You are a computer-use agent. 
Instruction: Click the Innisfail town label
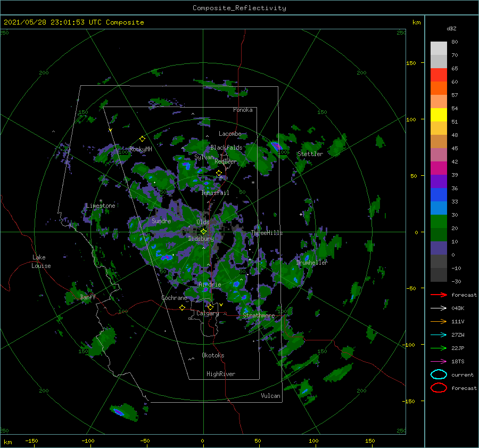pos(215,193)
